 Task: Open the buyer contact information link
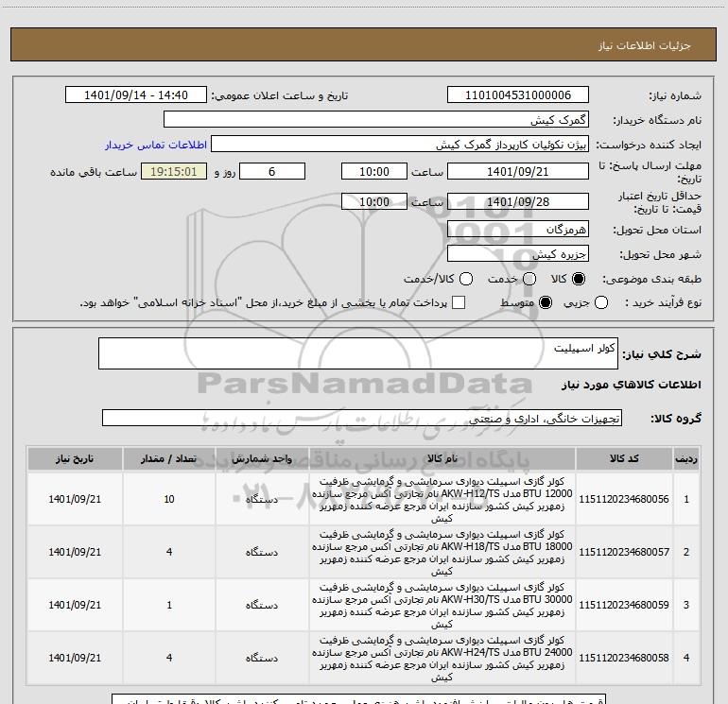156,145
